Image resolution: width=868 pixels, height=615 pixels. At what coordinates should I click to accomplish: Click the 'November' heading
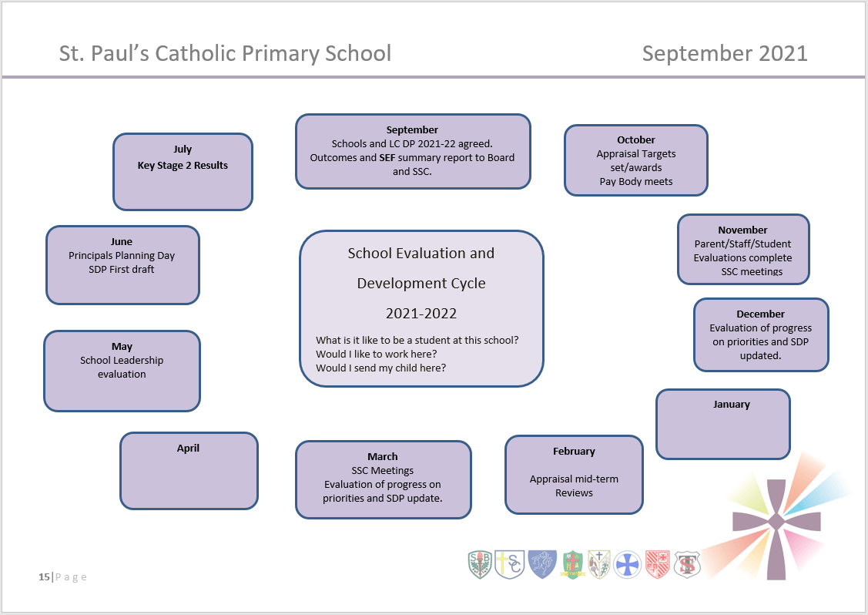(742, 230)
